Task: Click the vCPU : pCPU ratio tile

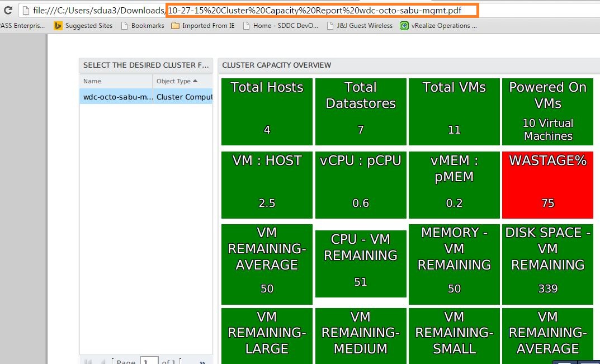Action: [x=361, y=185]
